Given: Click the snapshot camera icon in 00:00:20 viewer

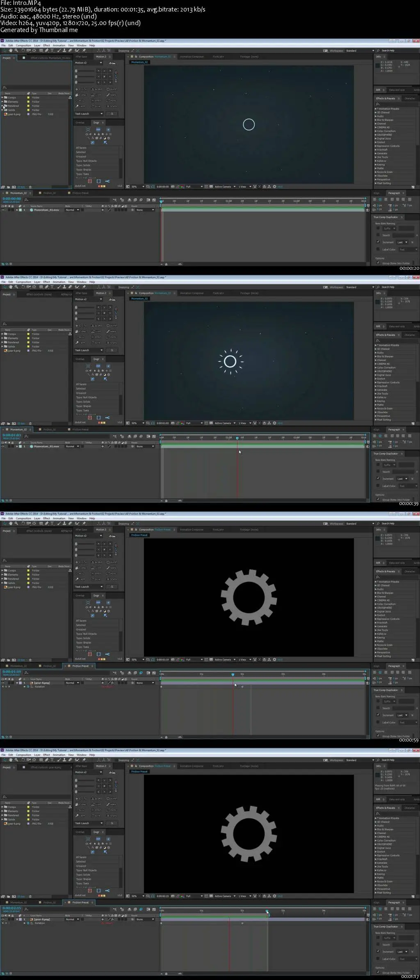Looking at the screenshot, I should point(172,187).
